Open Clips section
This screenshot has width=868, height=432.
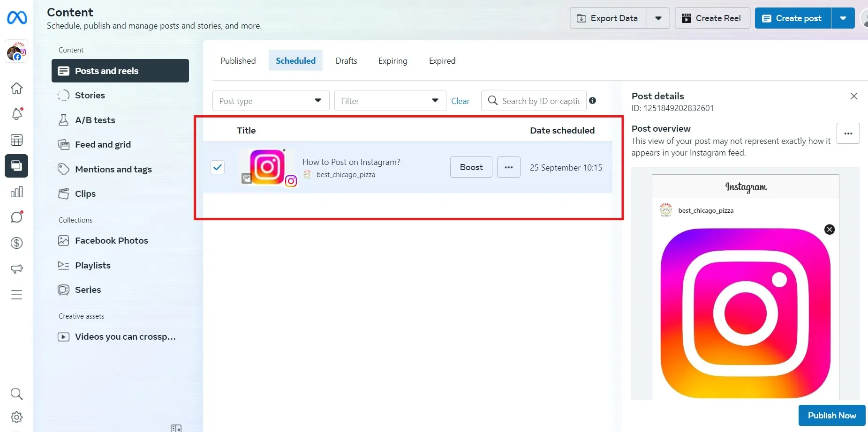[120, 194]
